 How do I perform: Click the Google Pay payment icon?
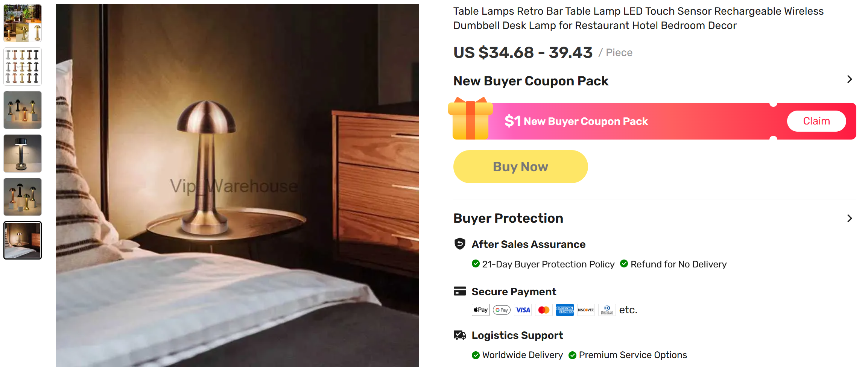(502, 310)
